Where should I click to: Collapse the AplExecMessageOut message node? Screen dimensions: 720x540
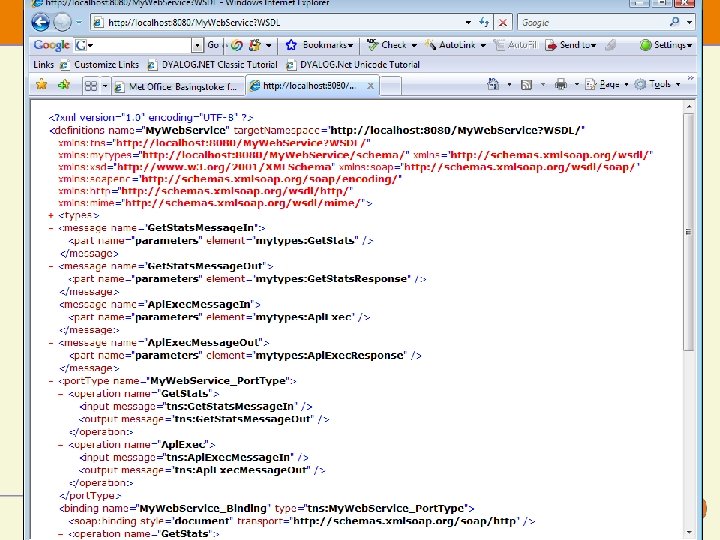[51, 343]
